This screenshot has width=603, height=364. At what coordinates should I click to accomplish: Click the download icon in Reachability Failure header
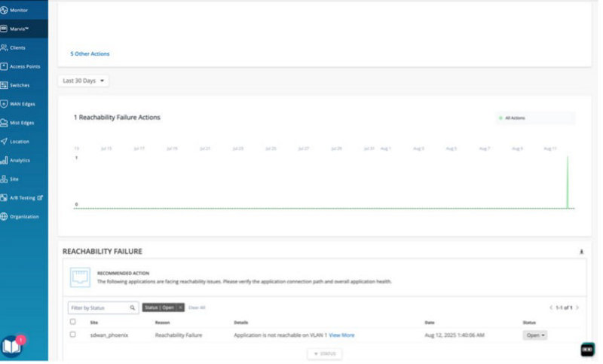click(x=581, y=252)
